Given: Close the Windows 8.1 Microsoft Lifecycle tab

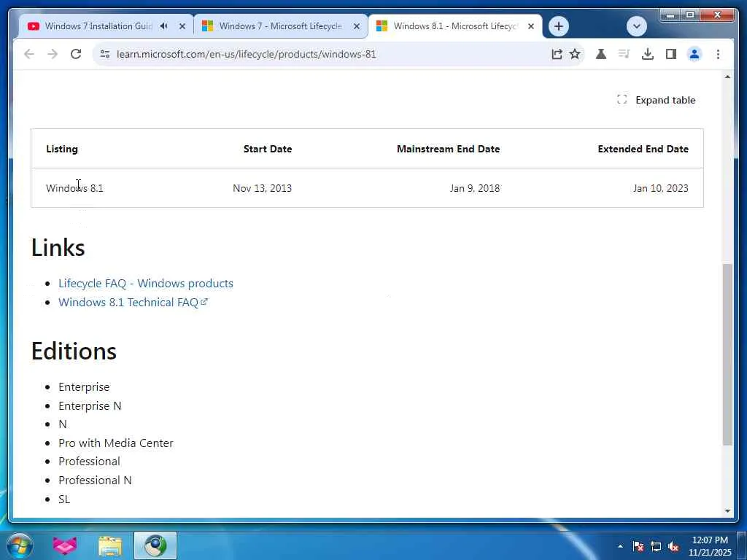Looking at the screenshot, I should click(x=531, y=27).
